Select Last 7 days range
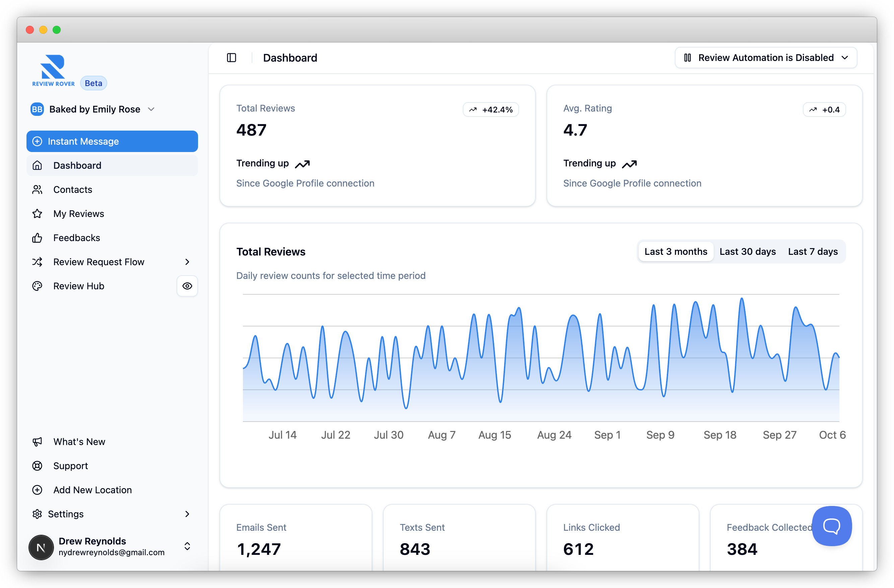The image size is (894, 588). click(x=813, y=251)
